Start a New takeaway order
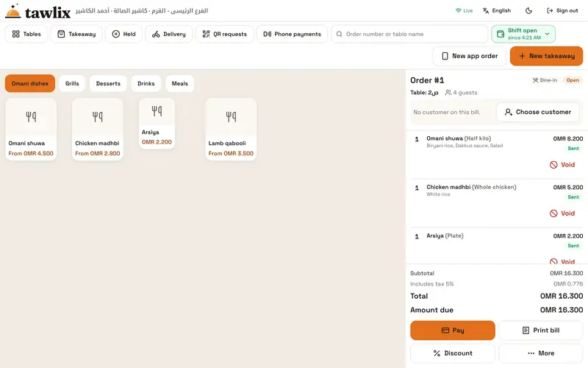Image resolution: width=588 pixels, height=368 pixels. pos(546,56)
